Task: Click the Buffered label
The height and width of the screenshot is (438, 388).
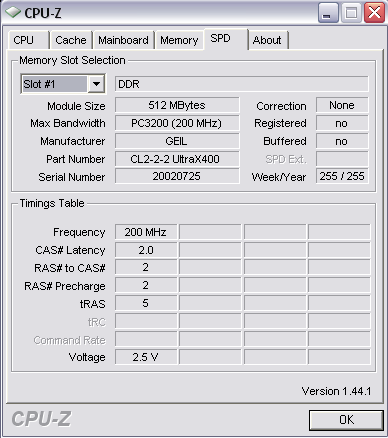Action: (285, 141)
